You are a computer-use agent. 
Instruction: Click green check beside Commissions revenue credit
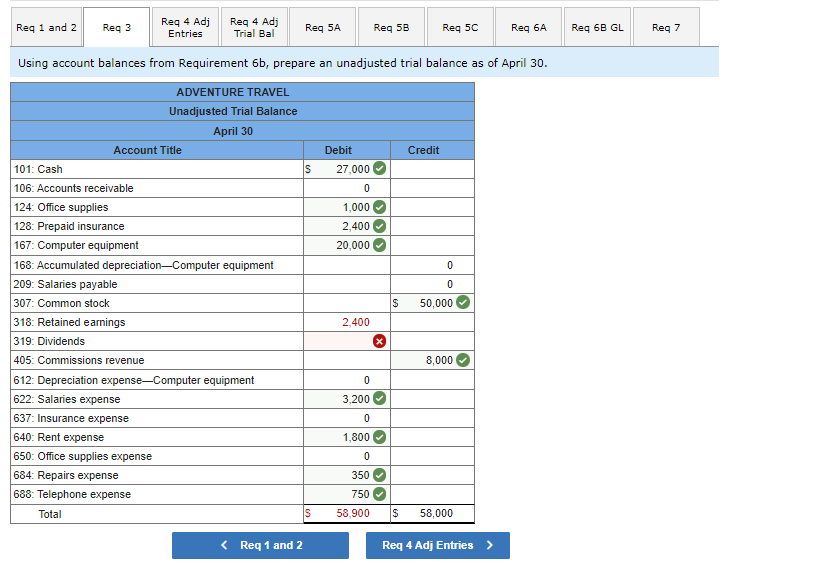click(463, 359)
